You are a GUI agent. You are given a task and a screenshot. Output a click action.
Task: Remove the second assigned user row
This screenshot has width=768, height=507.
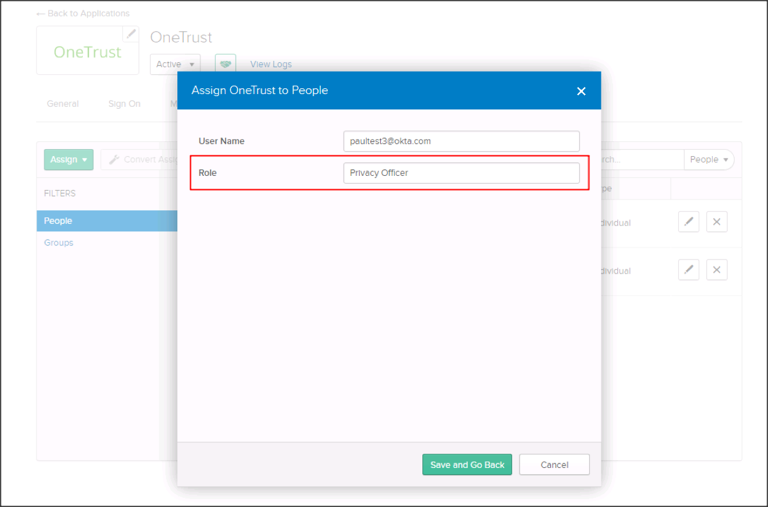717,270
